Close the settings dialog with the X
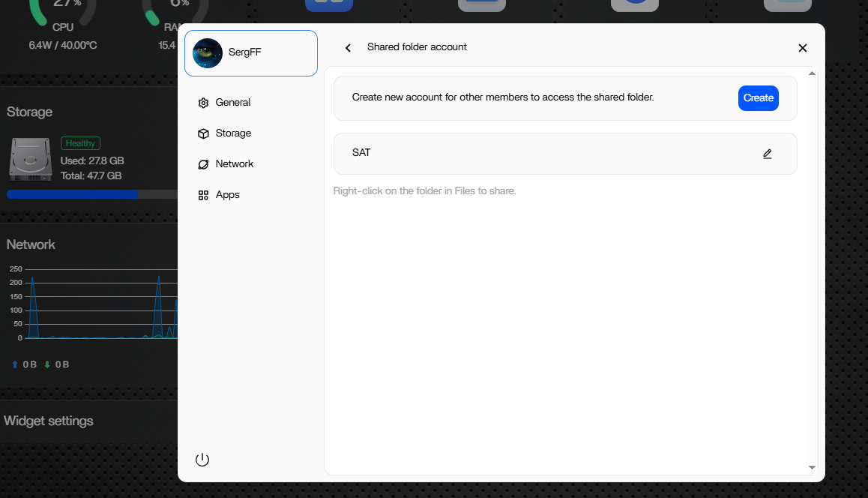Viewport: 868px width, 498px height. pyautogui.click(x=802, y=48)
